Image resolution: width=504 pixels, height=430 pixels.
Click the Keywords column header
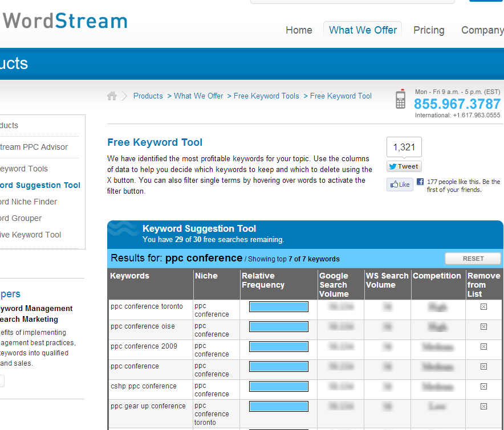129,276
